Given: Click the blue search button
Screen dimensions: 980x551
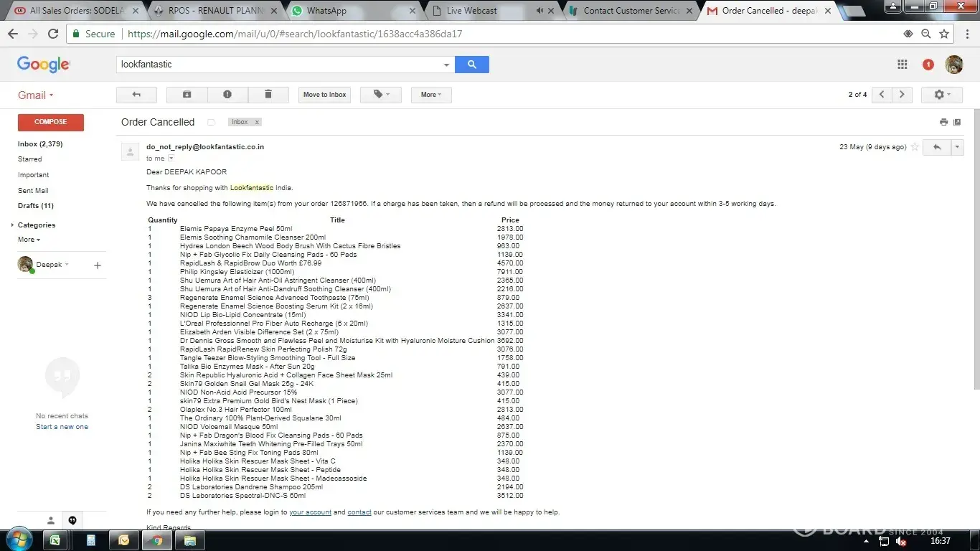Looking at the screenshot, I should 472,65.
